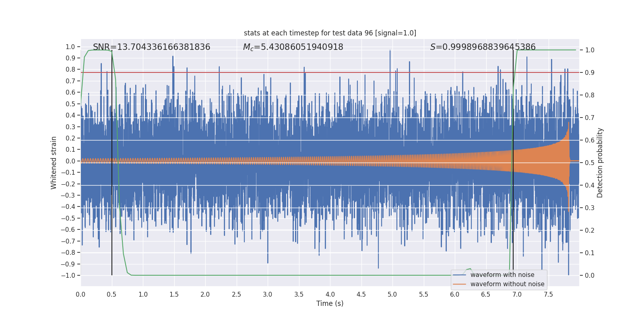Select the SNR=13.704336166381836 annotation
Screen dimensions: 644x322
[152, 47]
